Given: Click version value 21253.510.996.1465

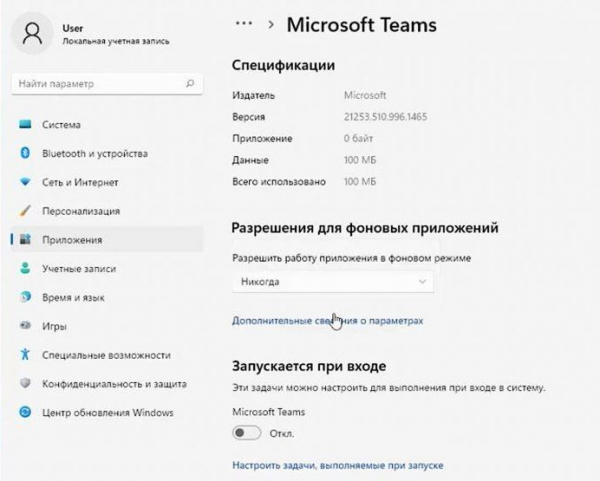Looking at the screenshot, I should click(385, 117).
